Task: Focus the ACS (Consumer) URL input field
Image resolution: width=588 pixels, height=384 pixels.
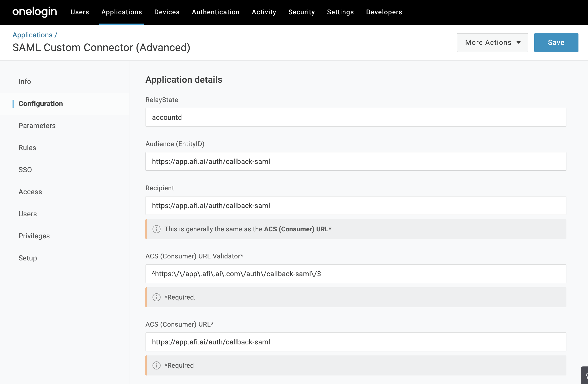Action: pyautogui.click(x=356, y=342)
